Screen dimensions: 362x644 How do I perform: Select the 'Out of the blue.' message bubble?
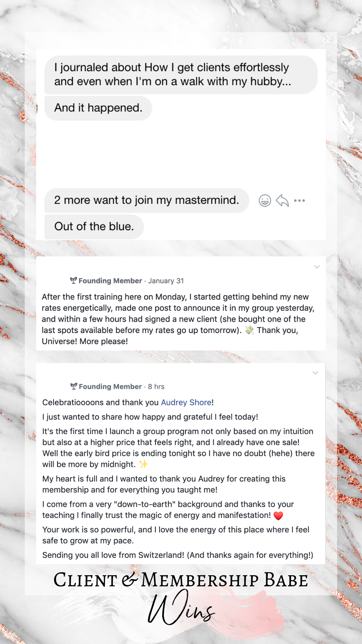pos(94,226)
